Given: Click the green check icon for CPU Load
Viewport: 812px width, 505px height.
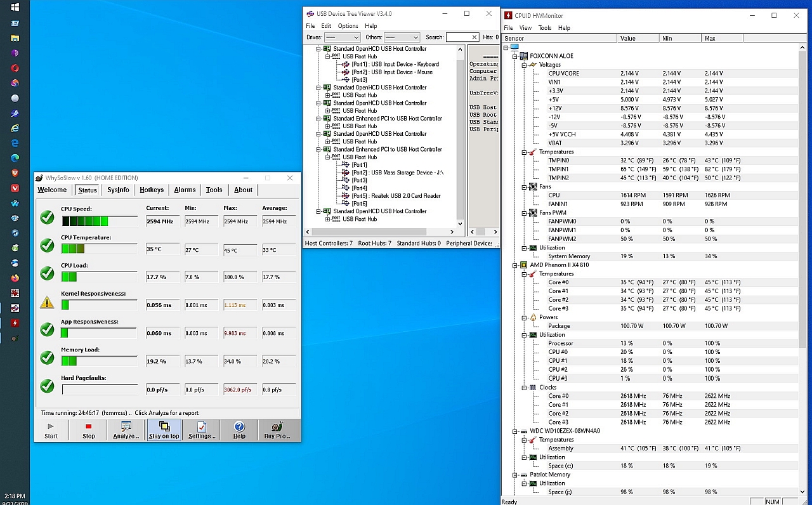Looking at the screenshot, I should 47,273.
